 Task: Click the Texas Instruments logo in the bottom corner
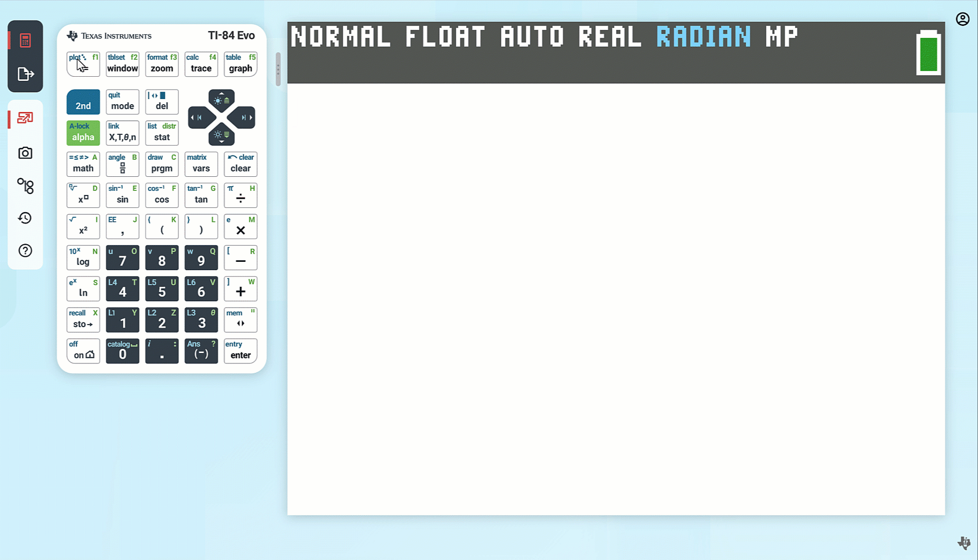coord(964,542)
